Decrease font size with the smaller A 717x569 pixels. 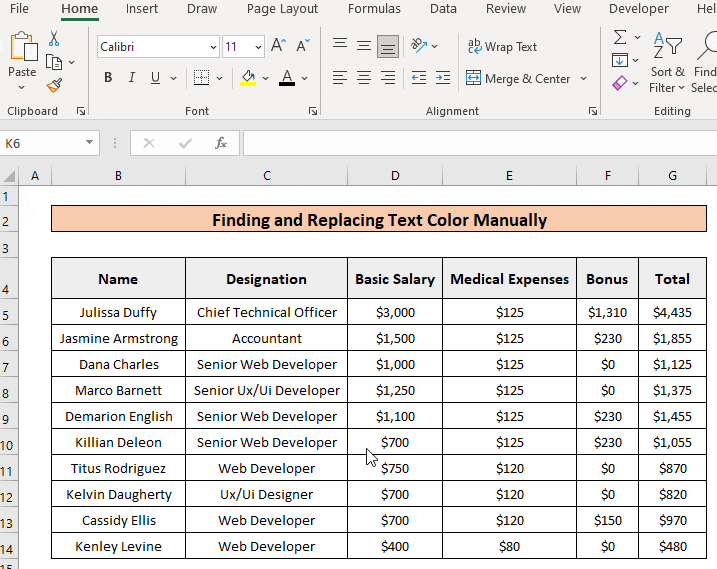point(303,46)
